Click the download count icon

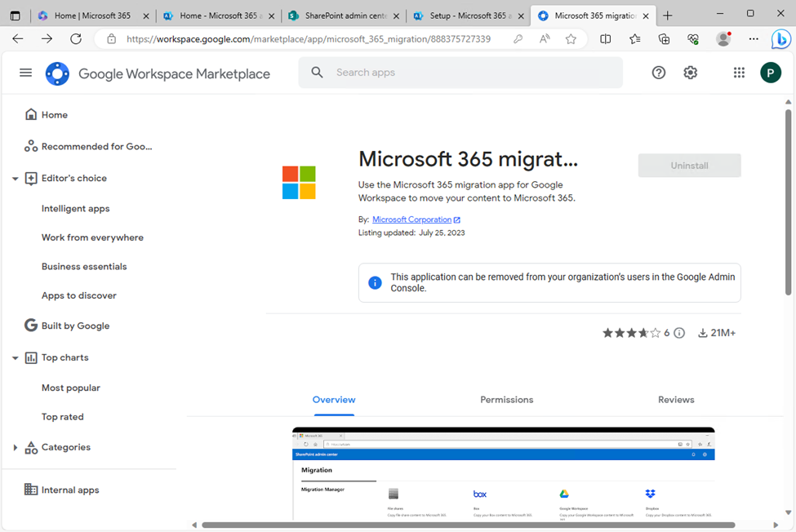coord(703,333)
